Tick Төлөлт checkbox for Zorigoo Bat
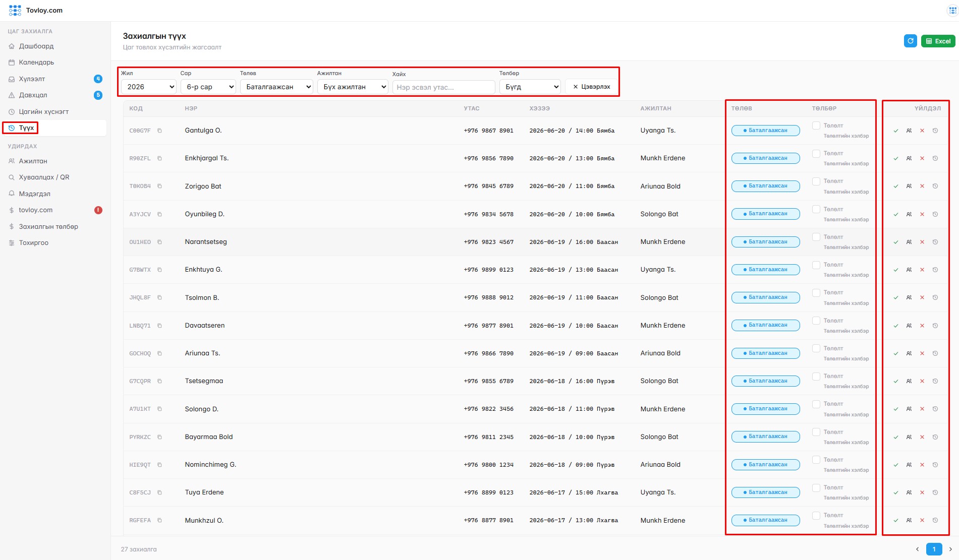Image resolution: width=959 pixels, height=560 pixels. coord(816,181)
